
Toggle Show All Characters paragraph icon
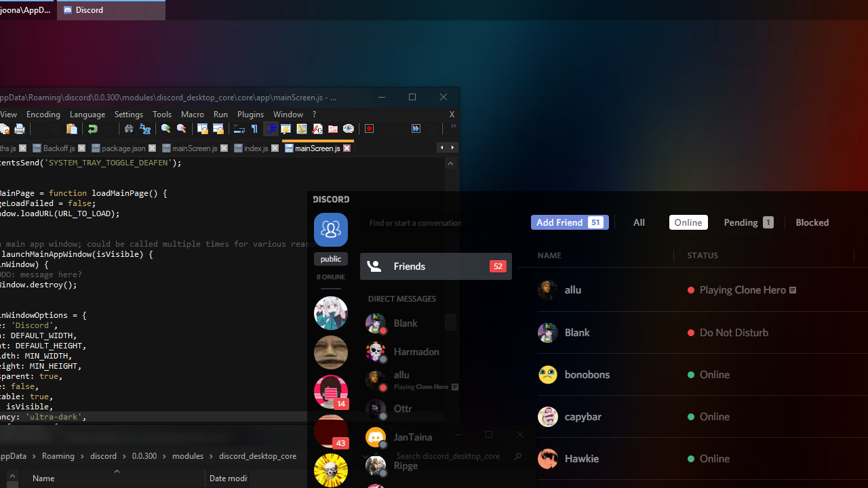(254, 129)
